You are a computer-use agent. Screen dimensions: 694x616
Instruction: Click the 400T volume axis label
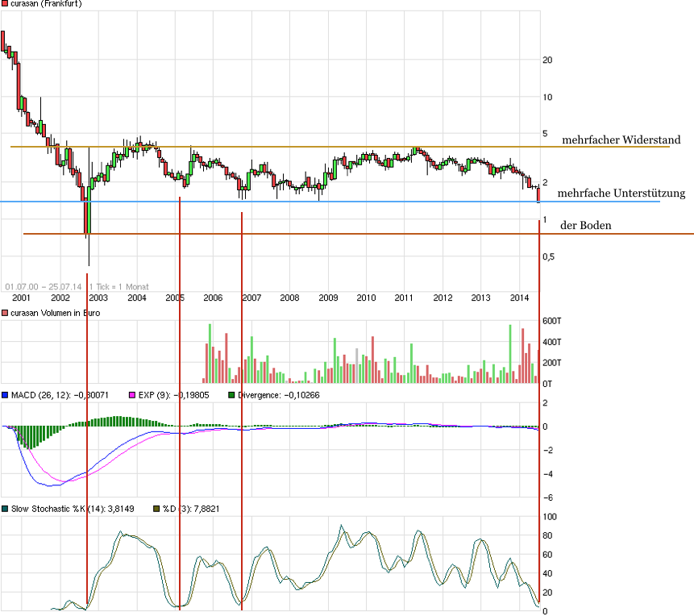552,342
